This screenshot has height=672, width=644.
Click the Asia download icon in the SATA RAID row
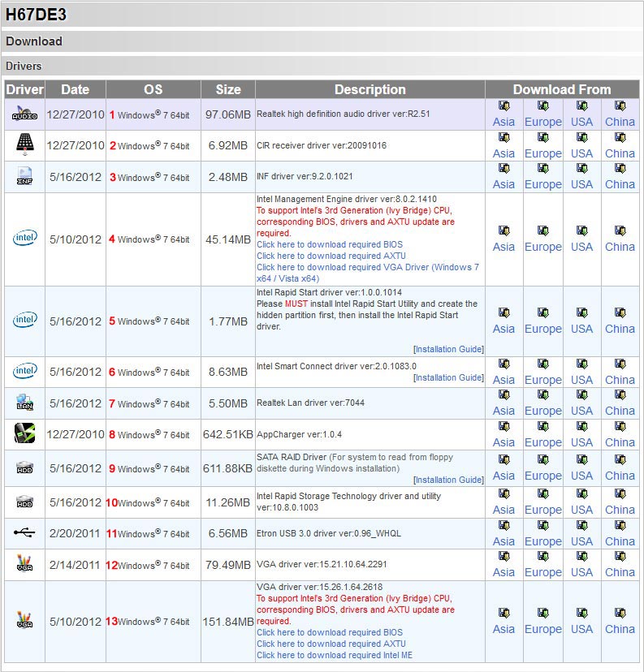pyautogui.click(x=504, y=460)
